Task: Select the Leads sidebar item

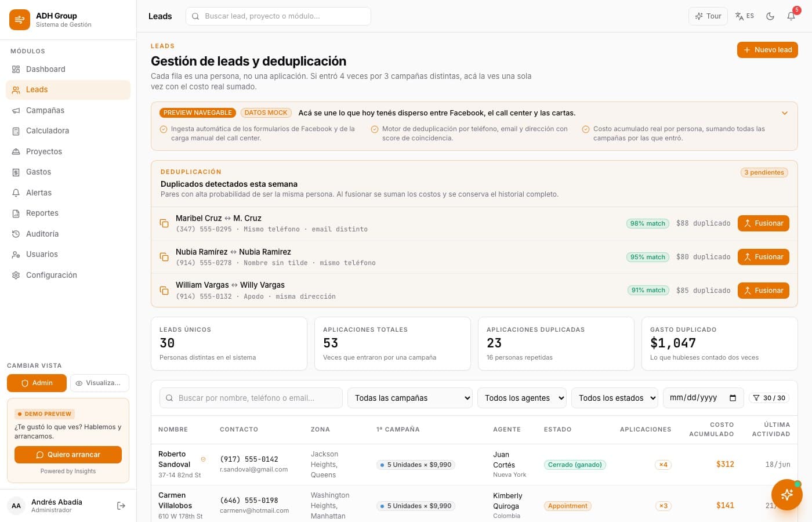Action: [68, 90]
